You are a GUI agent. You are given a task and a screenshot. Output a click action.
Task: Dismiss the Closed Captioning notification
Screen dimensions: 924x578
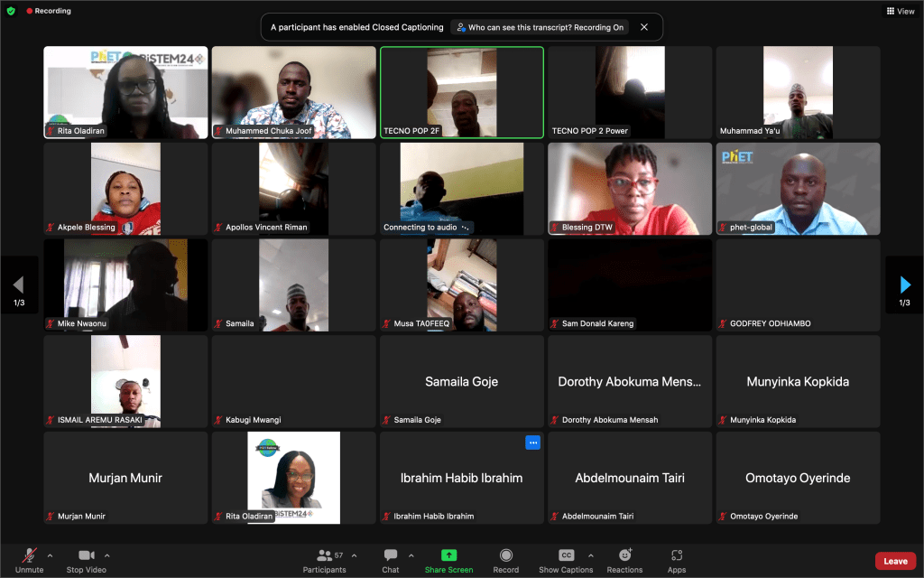(644, 27)
